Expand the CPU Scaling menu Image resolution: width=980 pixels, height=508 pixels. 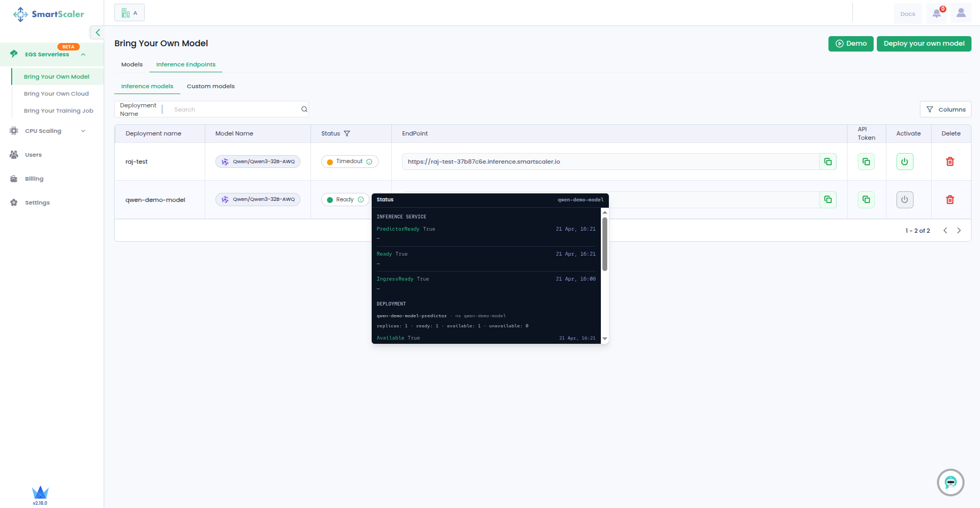point(83,131)
